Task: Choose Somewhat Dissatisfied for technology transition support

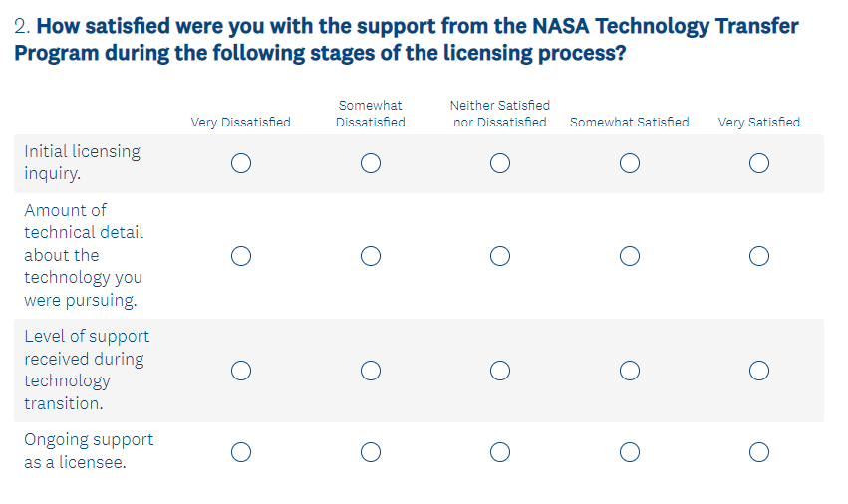Action: [x=371, y=371]
